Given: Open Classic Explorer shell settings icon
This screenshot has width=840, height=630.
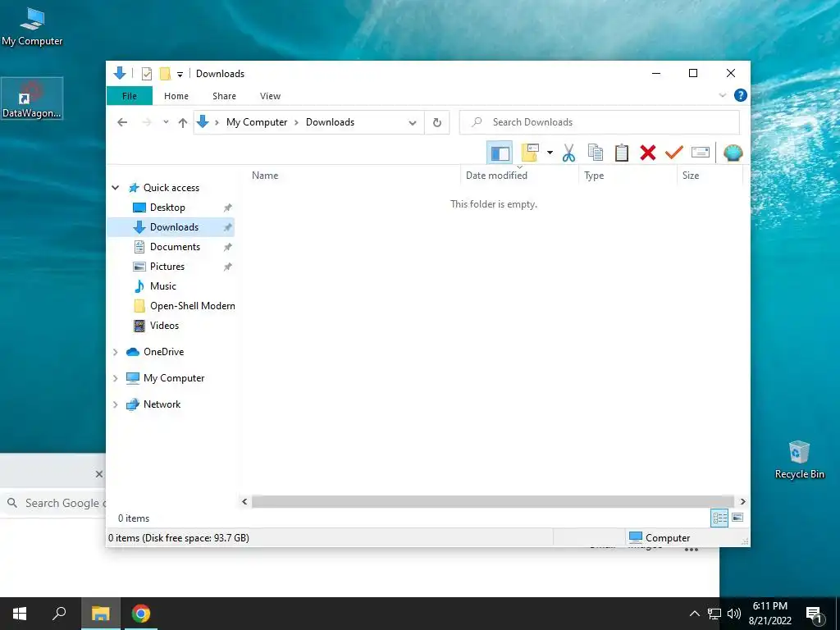Looking at the screenshot, I should (x=733, y=153).
